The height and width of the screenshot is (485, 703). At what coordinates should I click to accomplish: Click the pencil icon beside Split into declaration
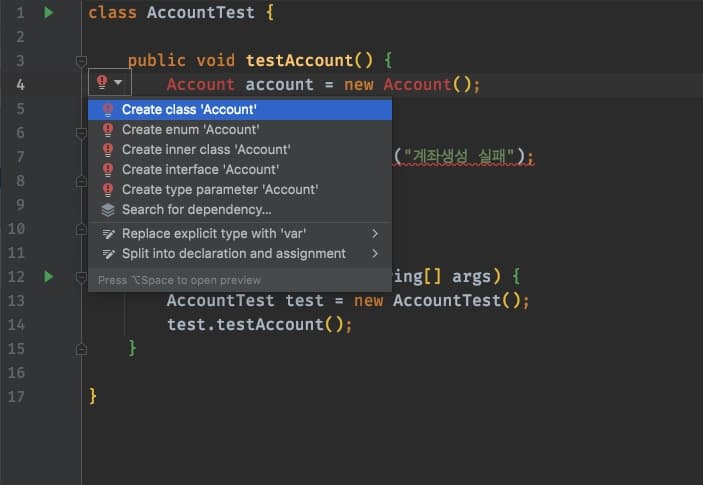tap(108, 254)
